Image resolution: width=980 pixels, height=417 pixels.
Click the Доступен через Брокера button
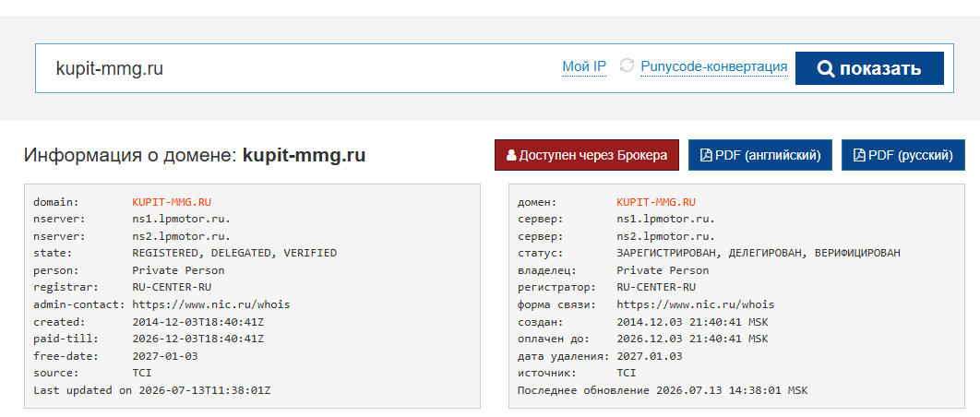coord(586,155)
